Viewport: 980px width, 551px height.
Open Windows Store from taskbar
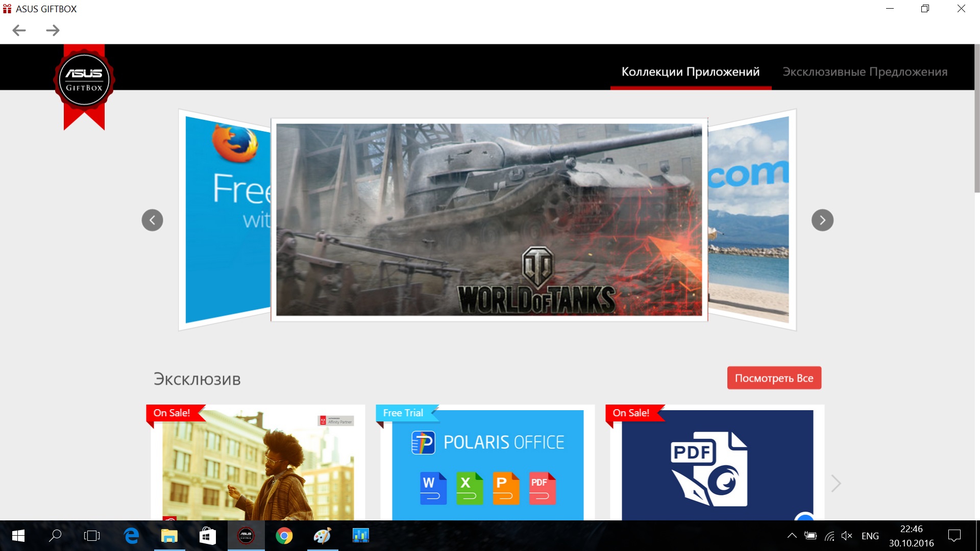[207, 536]
